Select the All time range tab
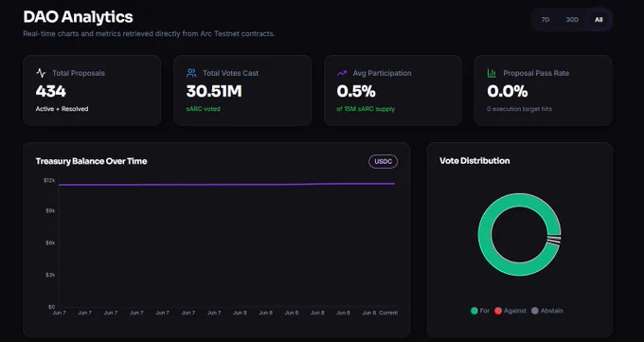The height and width of the screenshot is (342, 644). pos(599,20)
